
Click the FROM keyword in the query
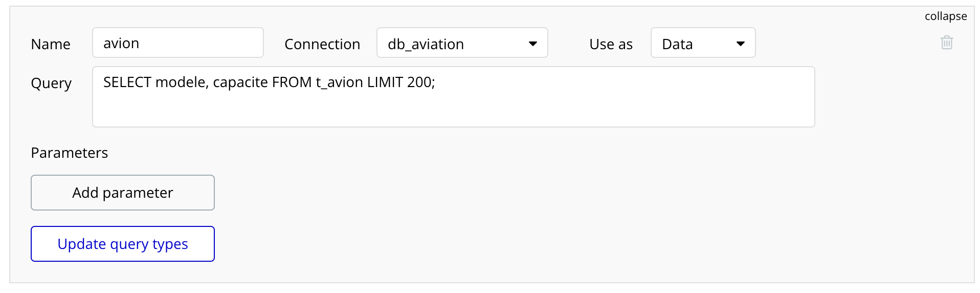[x=292, y=82]
